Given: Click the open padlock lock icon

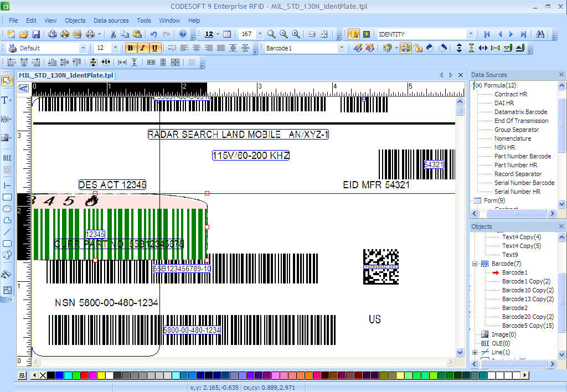Looking at the screenshot, I should point(418,48).
